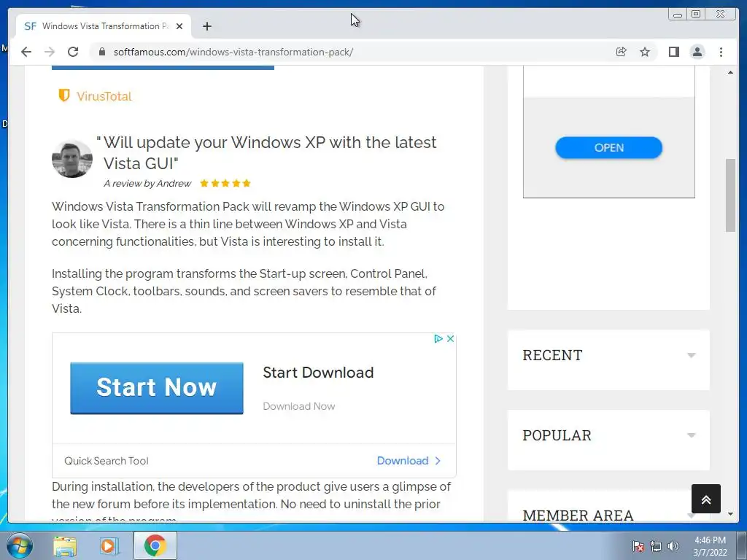Viewport: 747px width, 560px height.
Task: Go back to the previous page
Action: coord(26,52)
